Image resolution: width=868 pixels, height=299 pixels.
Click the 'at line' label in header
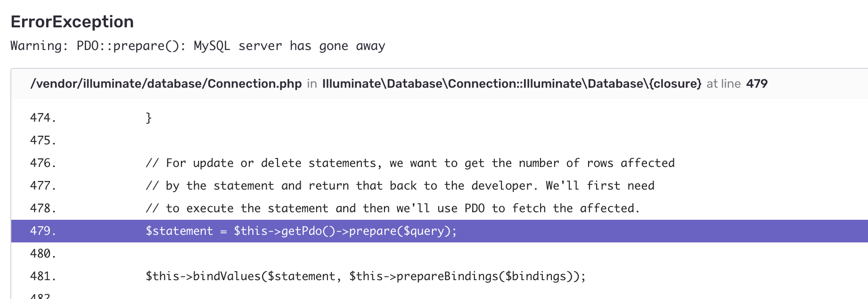coord(723,83)
